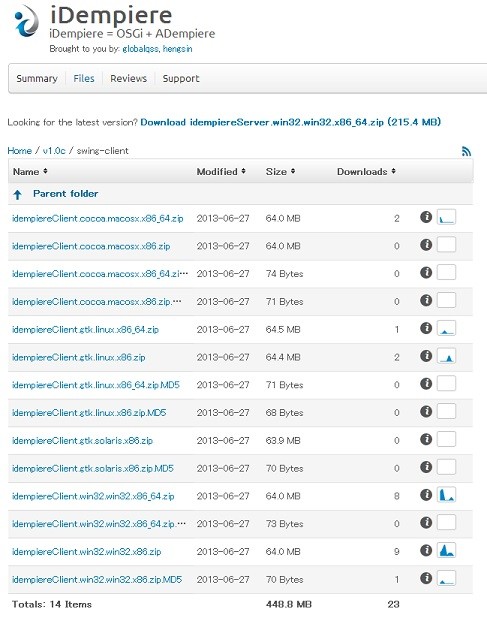Switch to the Support tab
Screen dimensions: 487x624
tap(181, 78)
